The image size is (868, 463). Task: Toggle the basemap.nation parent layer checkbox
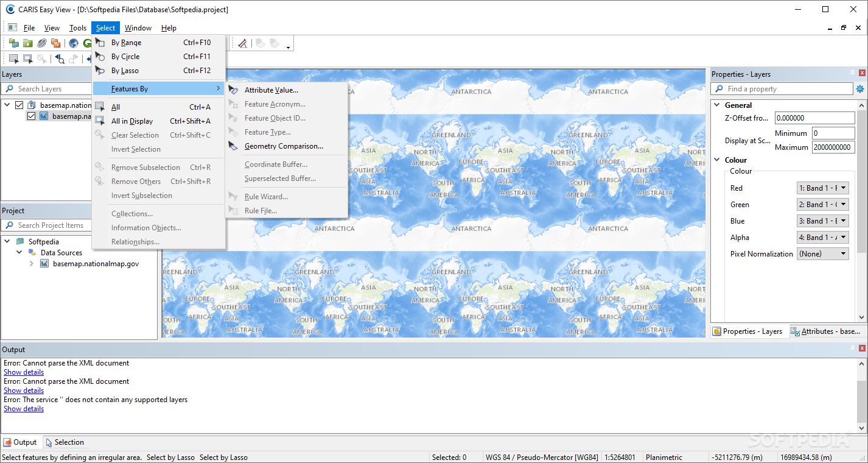point(20,105)
